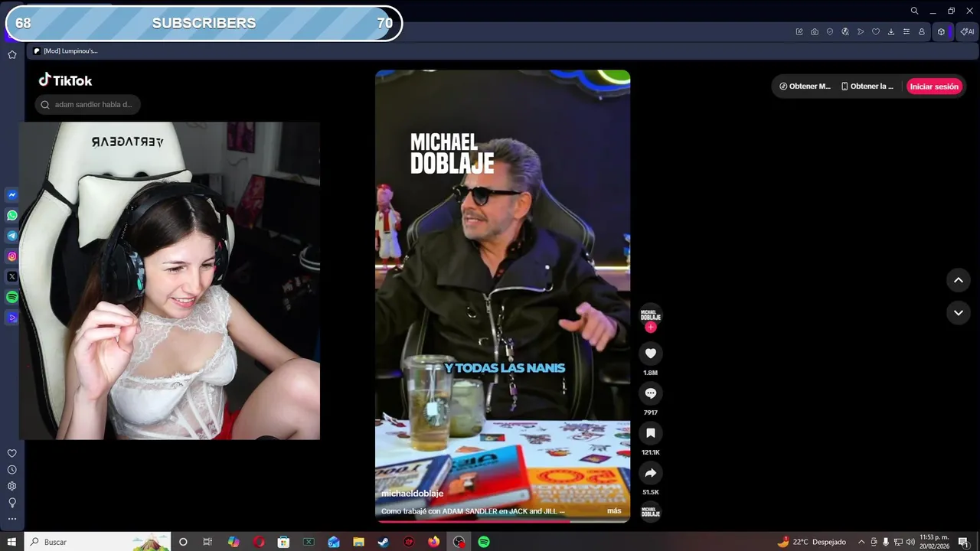Open the volume control in the tray

(910, 542)
